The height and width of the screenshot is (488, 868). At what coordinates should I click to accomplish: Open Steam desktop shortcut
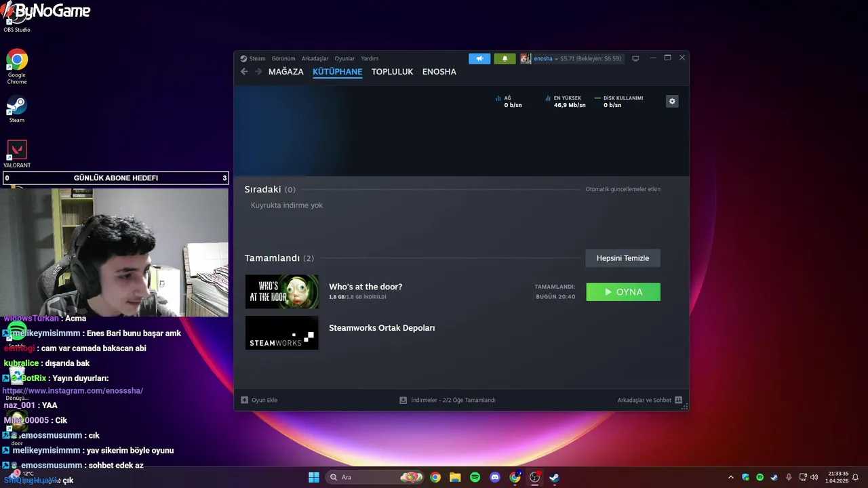tap(17, 110)
